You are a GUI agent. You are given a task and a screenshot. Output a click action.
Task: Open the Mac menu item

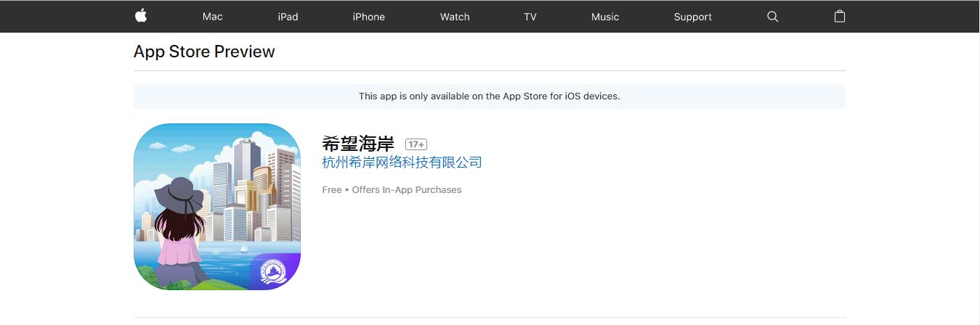tap(213, 17)
